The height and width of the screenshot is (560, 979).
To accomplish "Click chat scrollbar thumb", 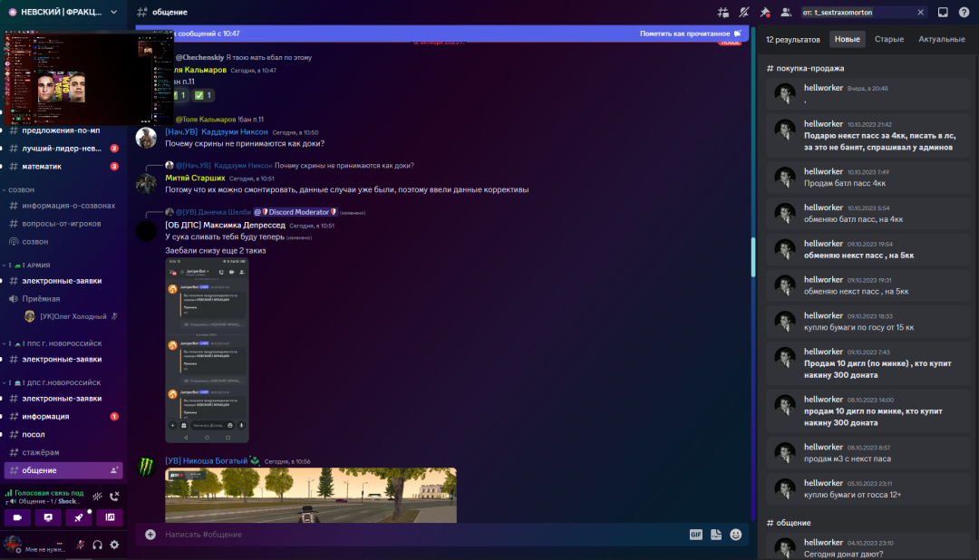I will pos(753,256).
